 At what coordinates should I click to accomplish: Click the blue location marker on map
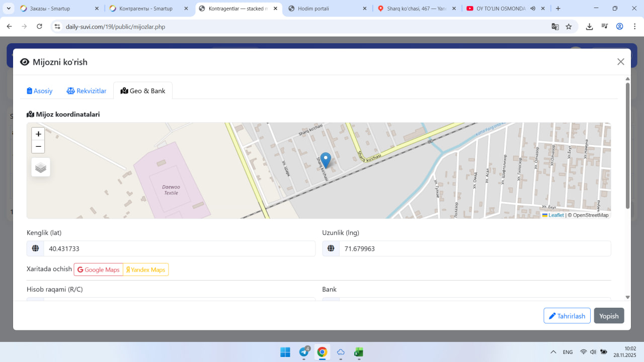[326, 160]
